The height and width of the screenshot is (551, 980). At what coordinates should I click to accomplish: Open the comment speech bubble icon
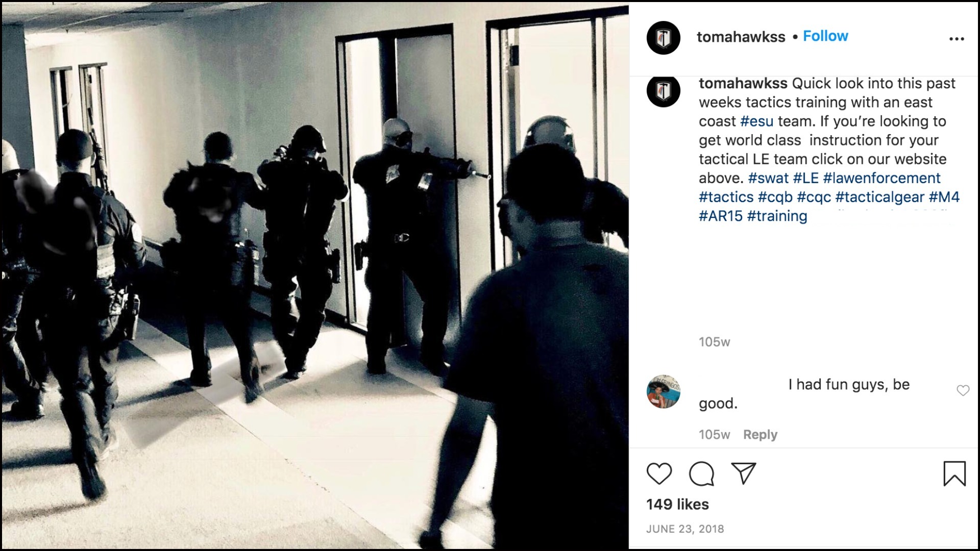coord(701,473)
